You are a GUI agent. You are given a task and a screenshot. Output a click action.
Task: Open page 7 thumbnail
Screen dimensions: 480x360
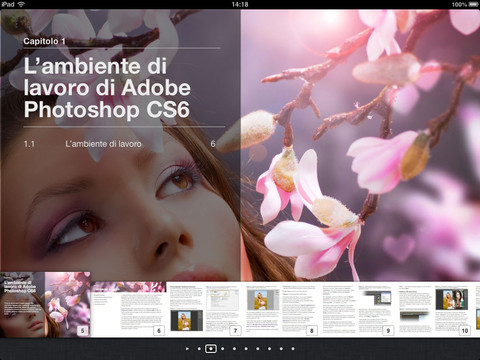205,309
